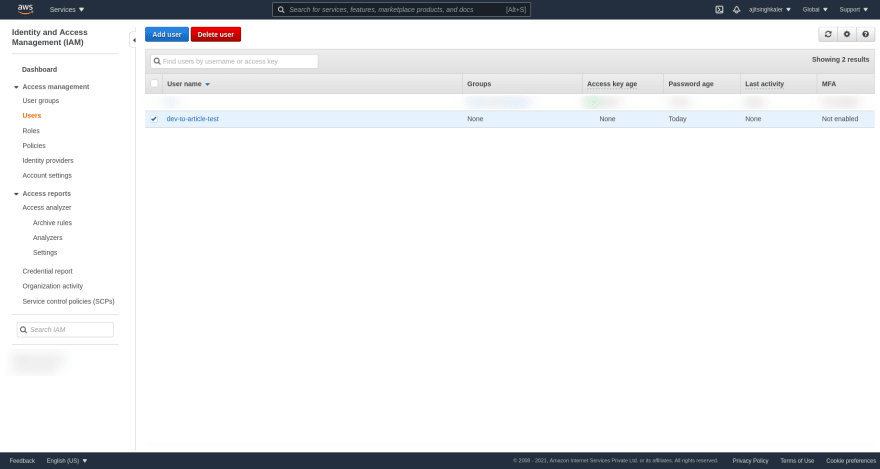
Task: Focus the top AWS services search bar
Action: tap(401, 10)
